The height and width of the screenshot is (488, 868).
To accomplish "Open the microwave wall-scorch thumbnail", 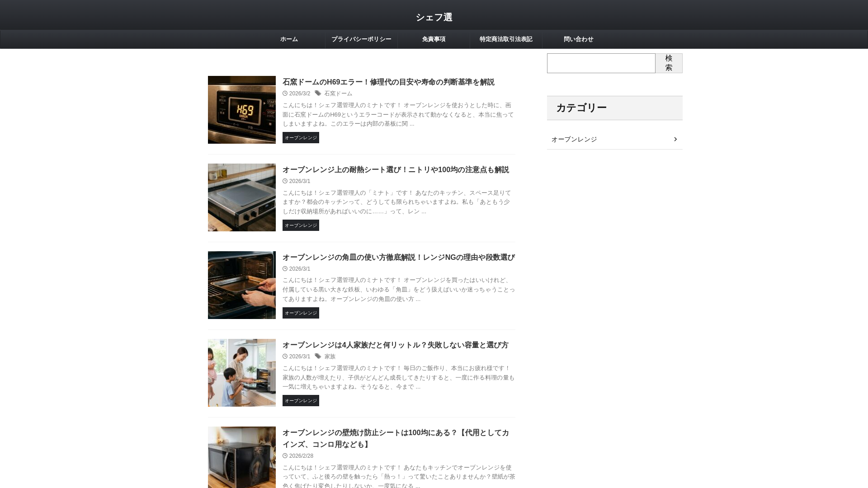I will [x=242, y=457].
